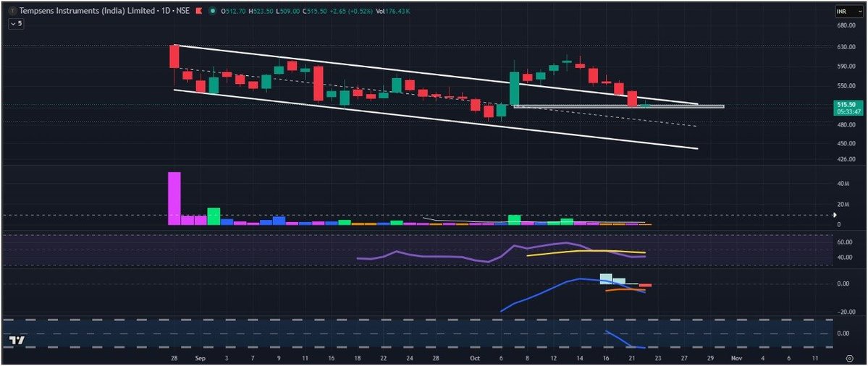Image resolution: width=868 pixels, height=366 pixels.
Task: Open the INR currency dropdown
Action: coord(848,11)
